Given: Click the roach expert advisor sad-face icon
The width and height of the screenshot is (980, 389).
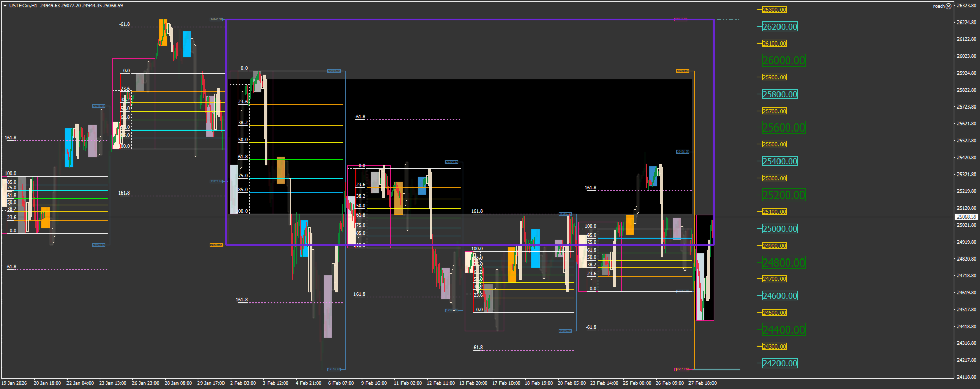Looking at the screenshot, I should pyautogui.click(x=948, y=6).
